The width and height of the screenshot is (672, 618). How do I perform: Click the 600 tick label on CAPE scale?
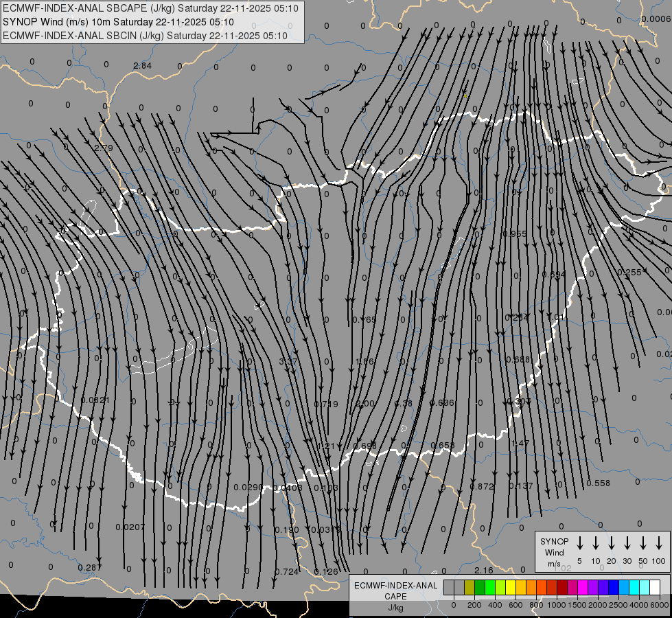pos(515,605)
